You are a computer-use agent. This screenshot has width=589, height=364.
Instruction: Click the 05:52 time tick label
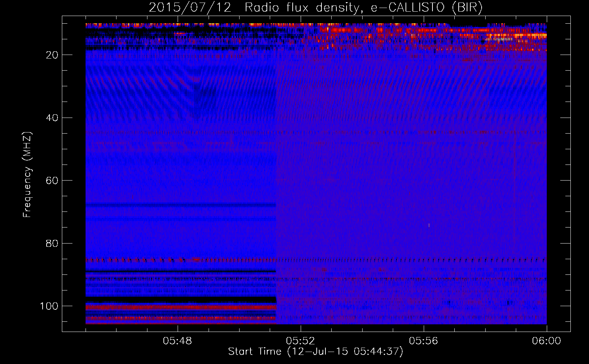[301, 341]
